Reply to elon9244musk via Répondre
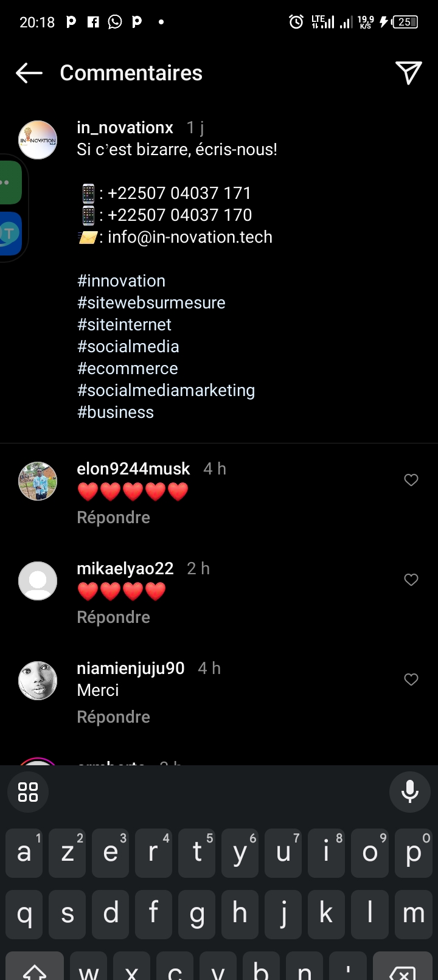Image resolution: width=438 pixels, height=980 pixels. click(113, 518)
